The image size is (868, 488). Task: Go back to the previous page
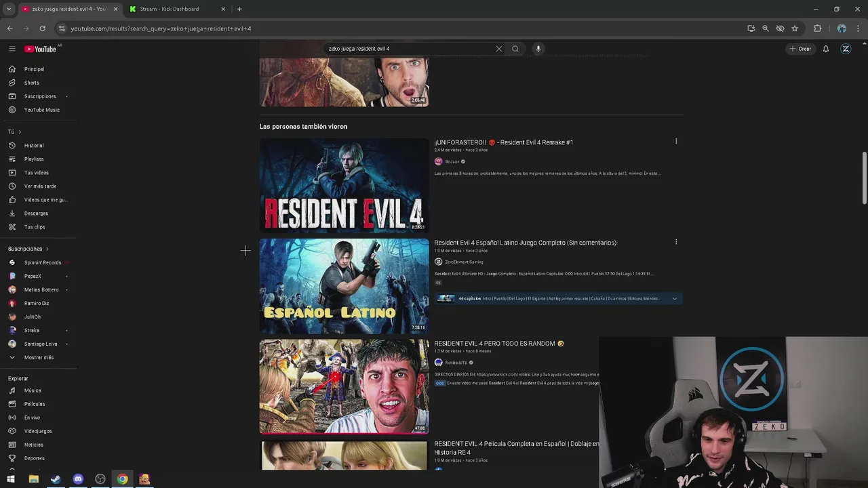(x=9, y=28)
